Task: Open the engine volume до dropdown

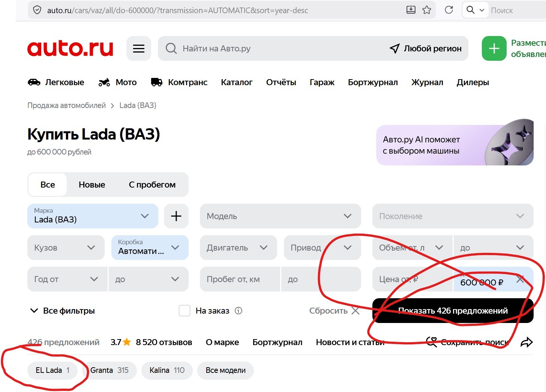Action: point(493,248)
